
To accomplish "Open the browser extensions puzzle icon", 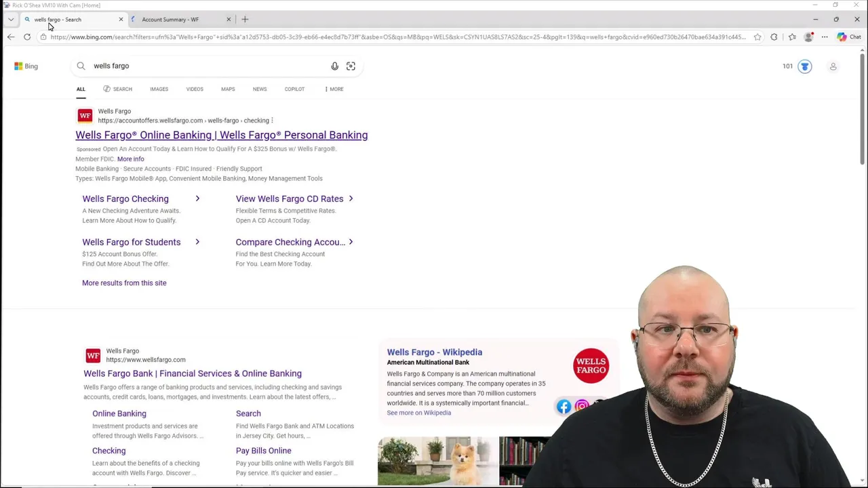I will pos(774,37).
